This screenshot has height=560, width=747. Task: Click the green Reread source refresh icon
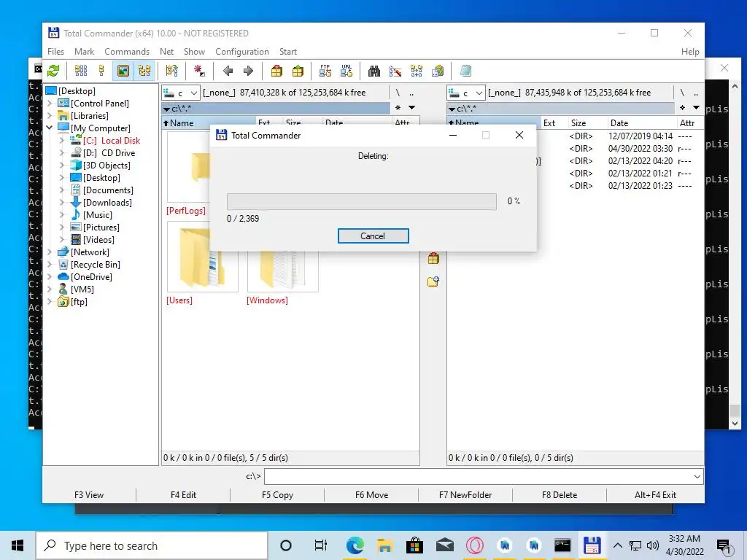coord(53,71)
